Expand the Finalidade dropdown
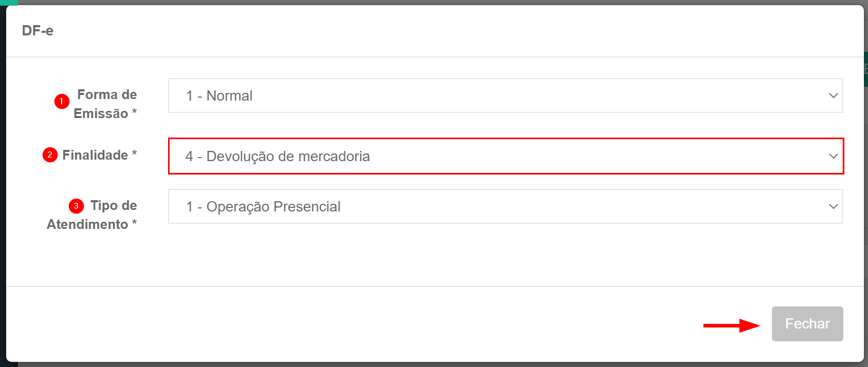The height and width of the screenshot is (367, 868). tap(506, 156)
